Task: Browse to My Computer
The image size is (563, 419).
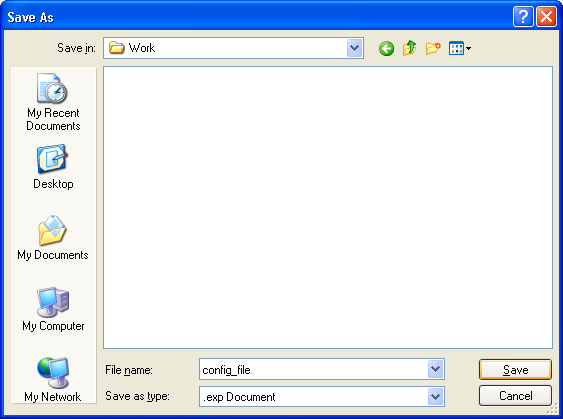Action: coord(53,309)
